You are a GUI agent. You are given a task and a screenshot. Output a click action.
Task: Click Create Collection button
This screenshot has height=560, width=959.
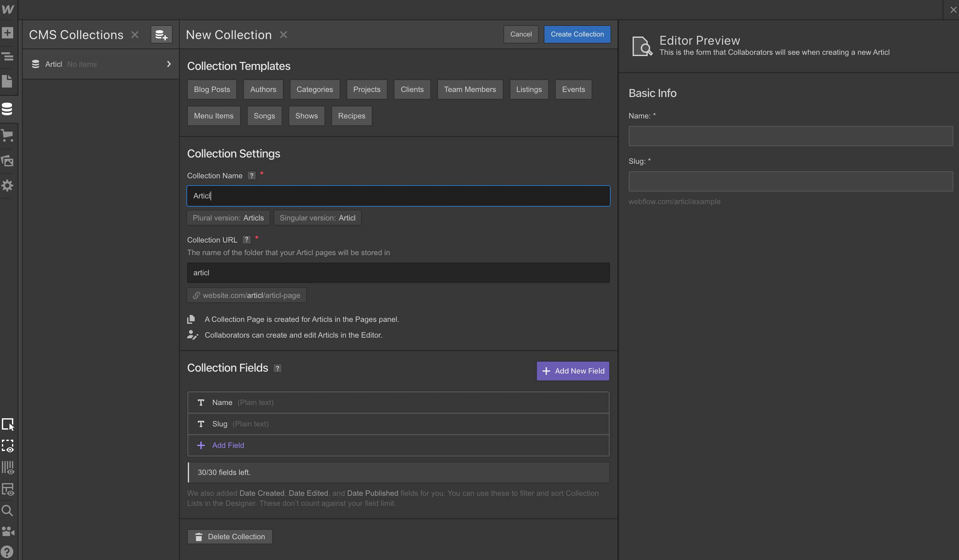point(577,34)
